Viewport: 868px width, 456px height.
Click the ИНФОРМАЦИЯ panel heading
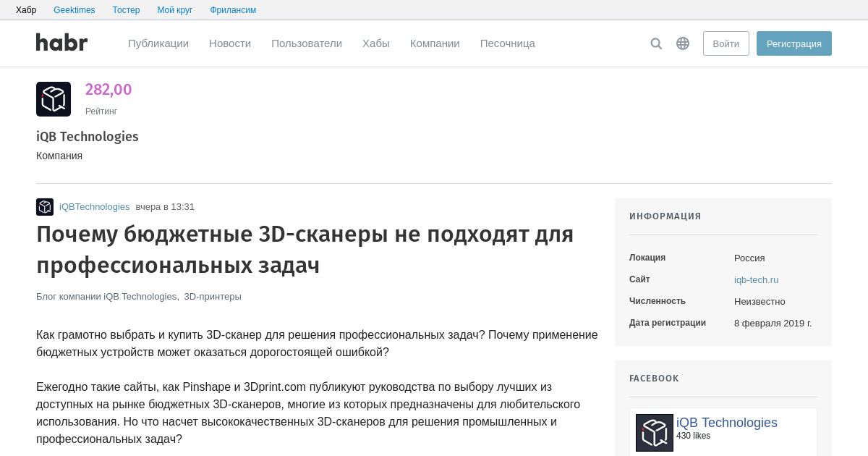click(x=665, y=216)
